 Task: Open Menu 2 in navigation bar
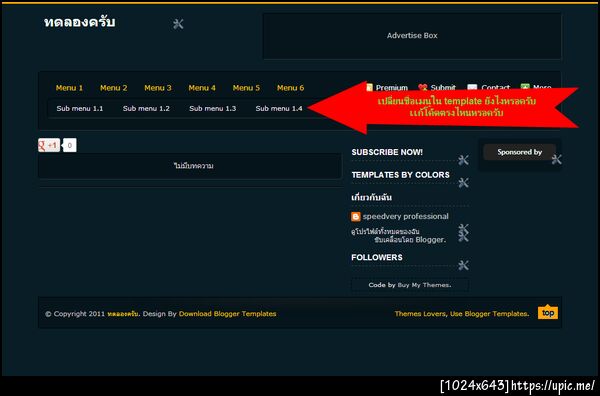(x=114, y=88)
